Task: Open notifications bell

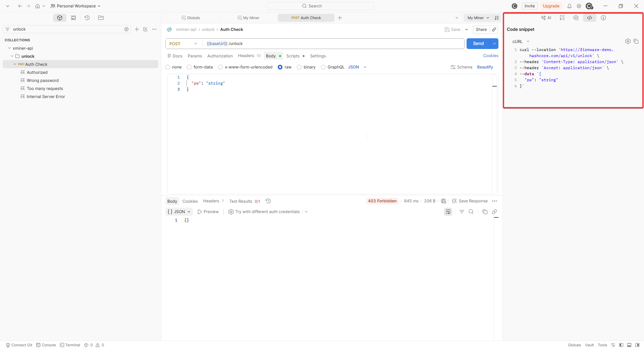Action: tap(570, 6)
